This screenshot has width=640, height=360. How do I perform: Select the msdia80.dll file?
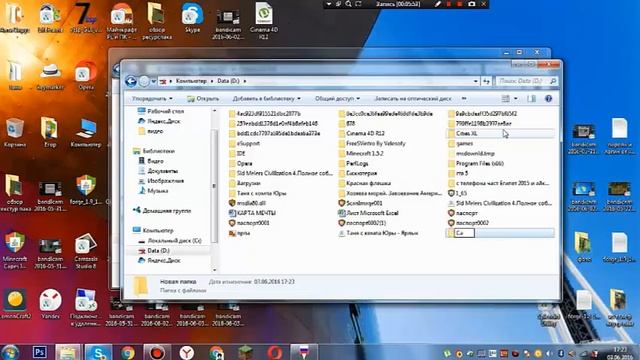[247, 203]
